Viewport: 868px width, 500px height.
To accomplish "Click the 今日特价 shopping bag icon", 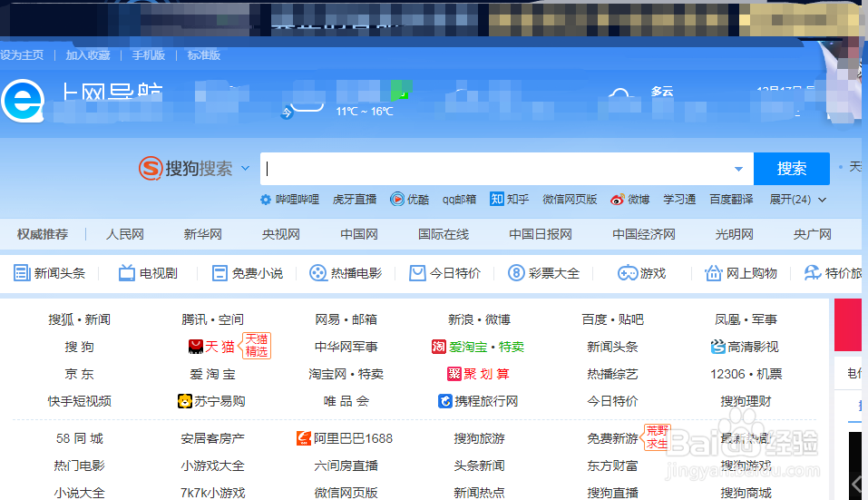I will pyautogui.click(x=417, y=273).
